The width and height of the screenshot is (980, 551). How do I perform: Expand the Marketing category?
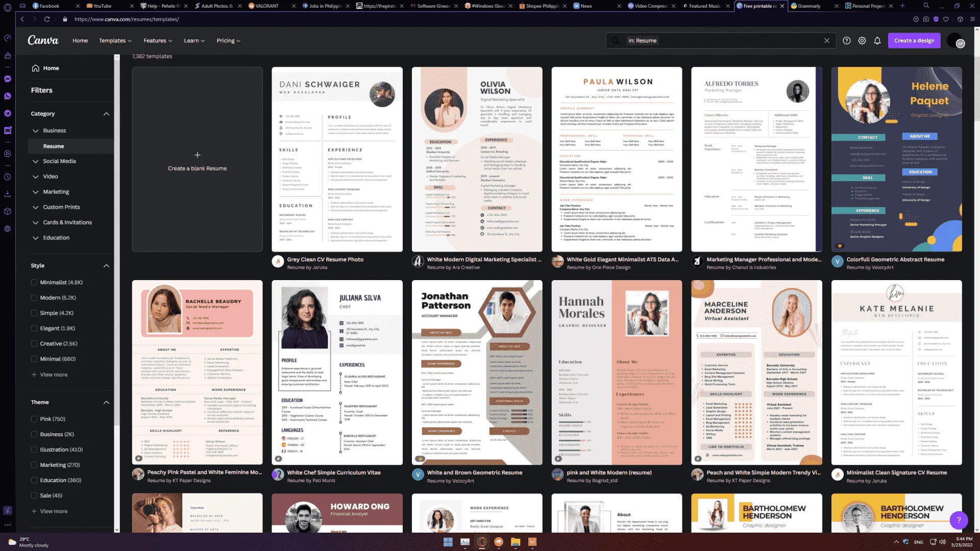pos(35,192)
